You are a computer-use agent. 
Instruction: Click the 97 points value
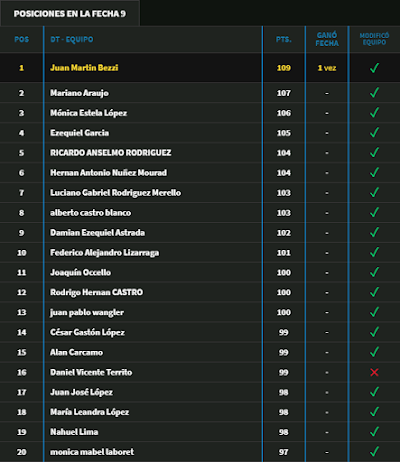(x=284, y=452)
